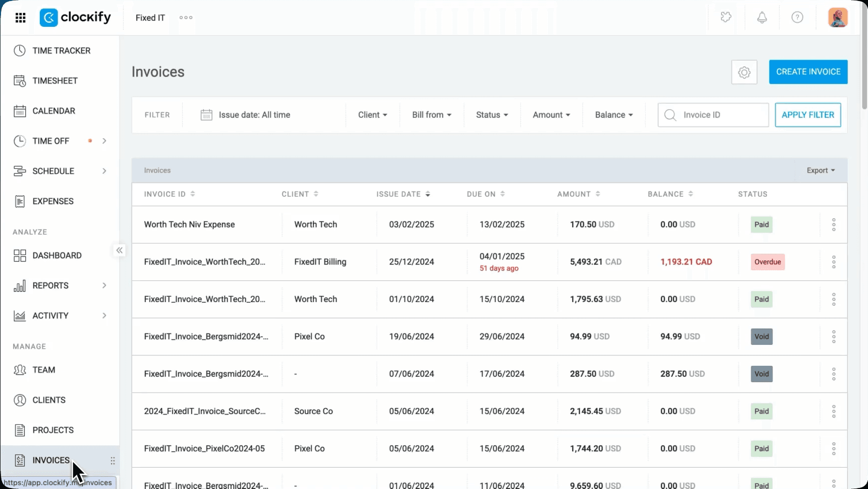
Task: Expand the Time Off submenu chevron
Action: 104,141
